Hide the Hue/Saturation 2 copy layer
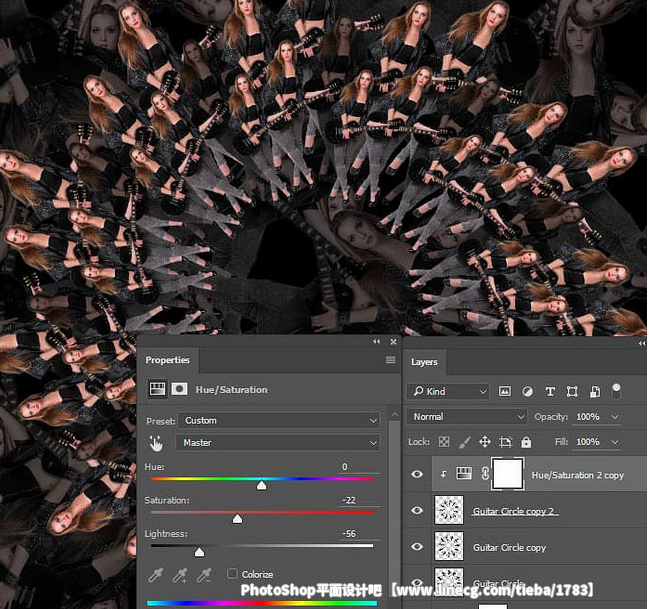Image resolution: width=649 pixels, height=609 pixels. [417, 474]
